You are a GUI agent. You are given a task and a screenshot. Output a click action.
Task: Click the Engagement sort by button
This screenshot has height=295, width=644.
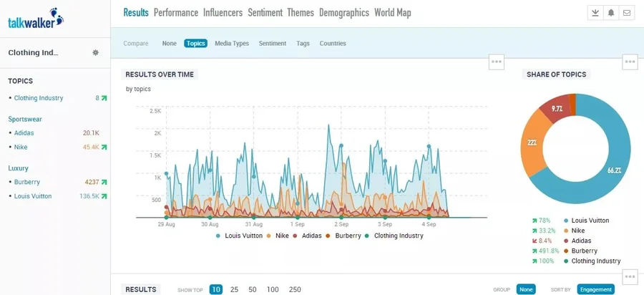(x=595, y=289)
